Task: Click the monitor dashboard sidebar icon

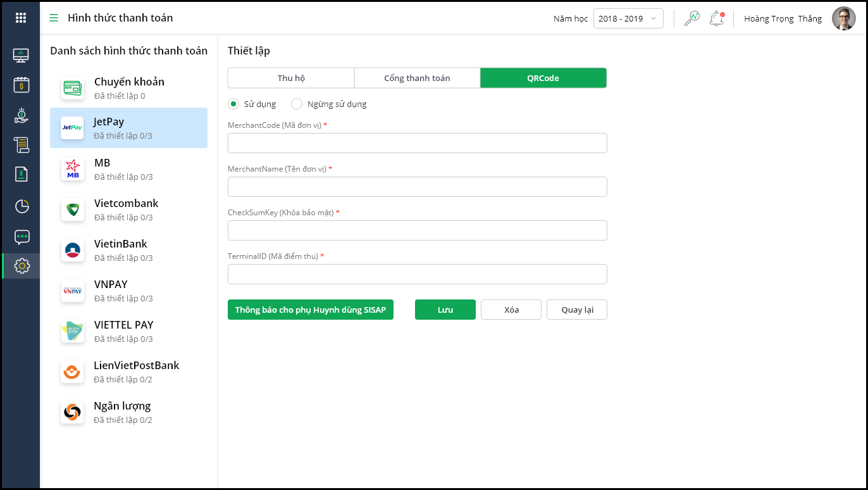Action: (21, 55)
